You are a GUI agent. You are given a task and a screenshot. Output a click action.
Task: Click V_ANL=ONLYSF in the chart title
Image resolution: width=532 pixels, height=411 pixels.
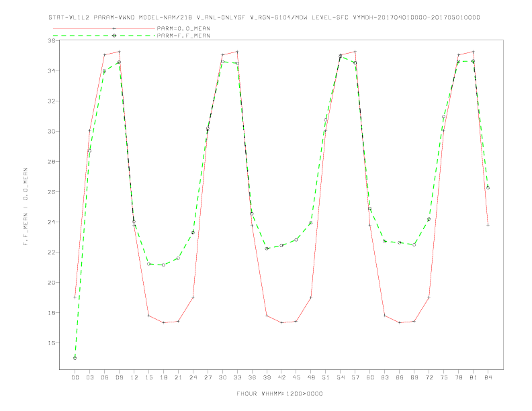pos(221,17)
